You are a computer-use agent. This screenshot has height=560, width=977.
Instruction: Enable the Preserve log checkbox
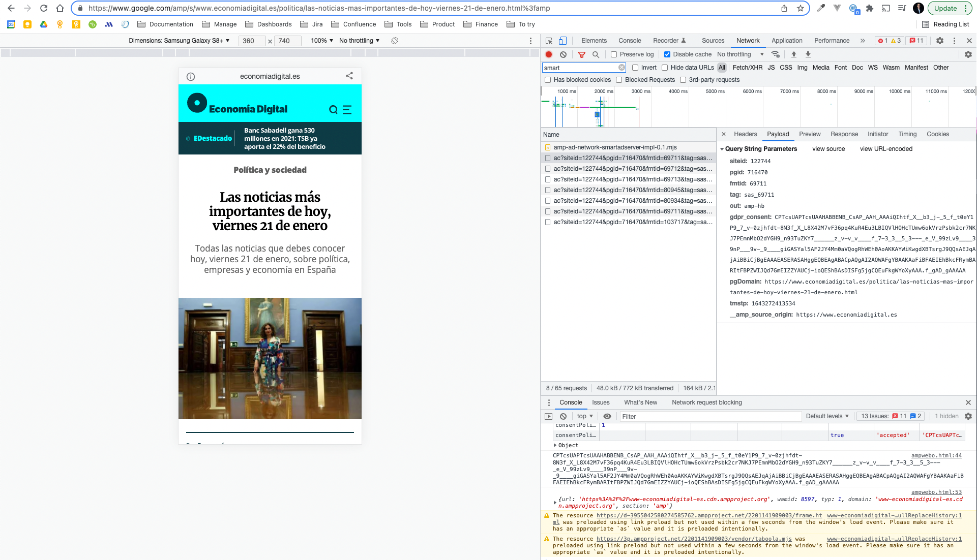614,54
